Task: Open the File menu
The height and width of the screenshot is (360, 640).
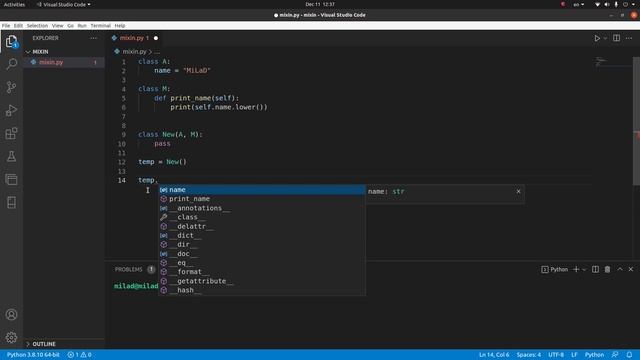Action: pos(6,25)
